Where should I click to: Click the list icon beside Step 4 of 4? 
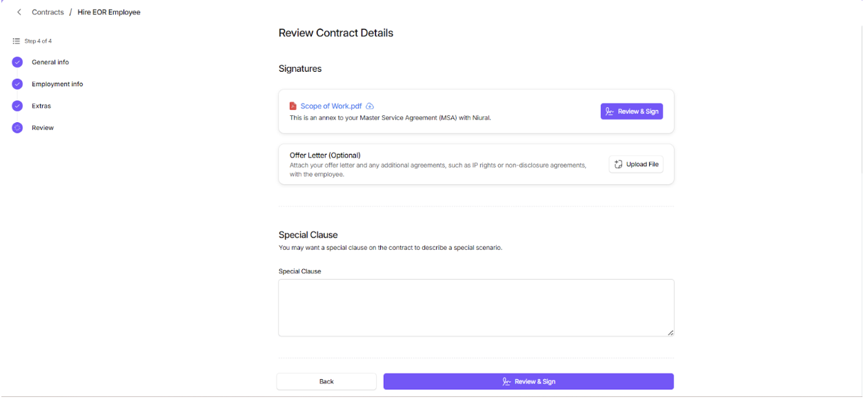click(17, 41)
